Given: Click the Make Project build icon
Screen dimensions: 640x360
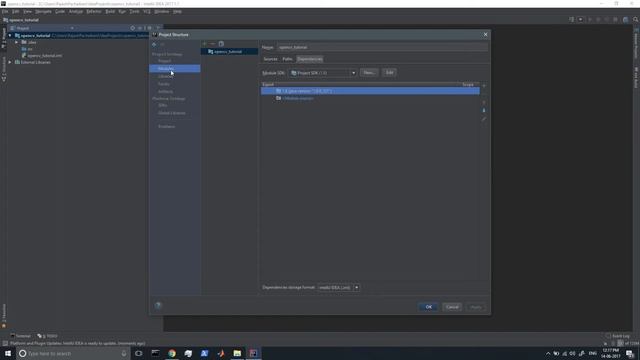Looking at the screenshot, I should click(571, 20).
